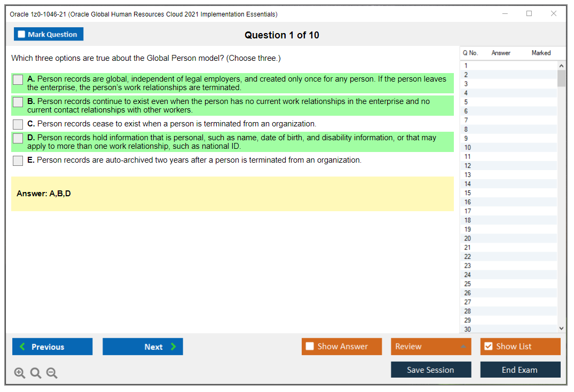The width and height of the screenshot is (574, 392).
Task: Select question 7 in the list
Action: coord(508,121)
